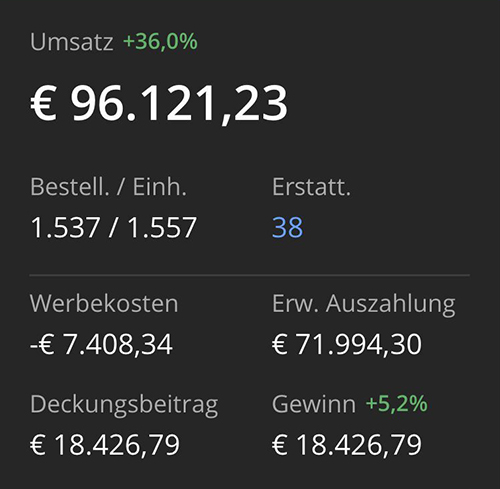Click the euro sign before 96.121,23

(43, 102)
